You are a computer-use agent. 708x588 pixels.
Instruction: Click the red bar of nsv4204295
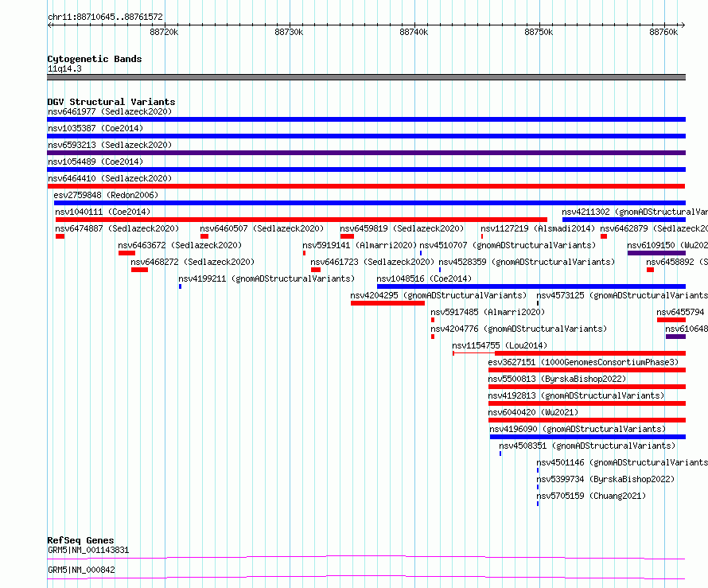pyautogui.click(x=388, y=303)
